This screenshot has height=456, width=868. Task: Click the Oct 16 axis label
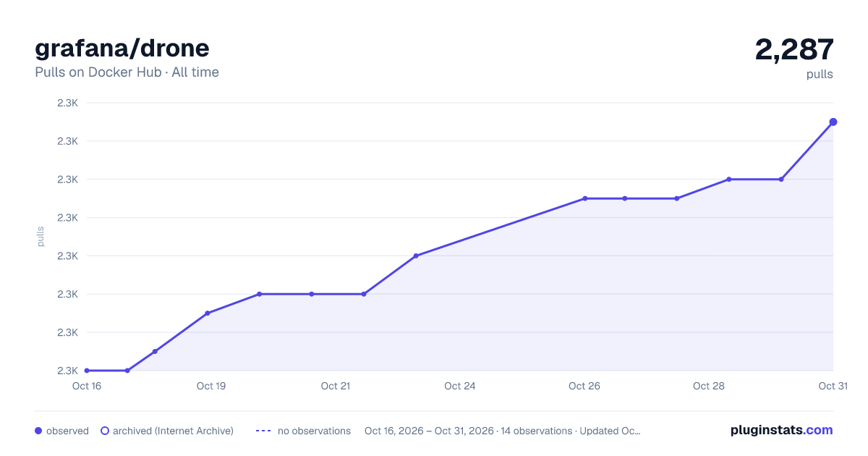coord(87,386)
